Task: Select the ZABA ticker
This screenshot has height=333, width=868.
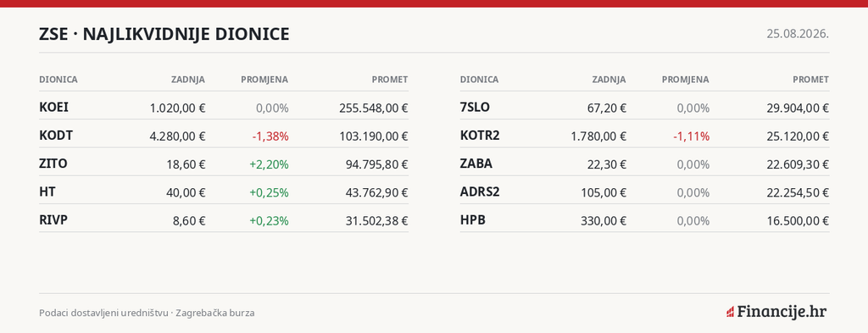Action: click(x=476, y=164)
